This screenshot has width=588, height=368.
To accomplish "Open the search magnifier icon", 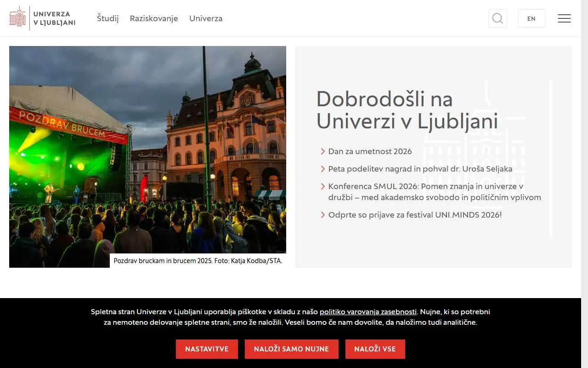I will [x=498, y=18].
